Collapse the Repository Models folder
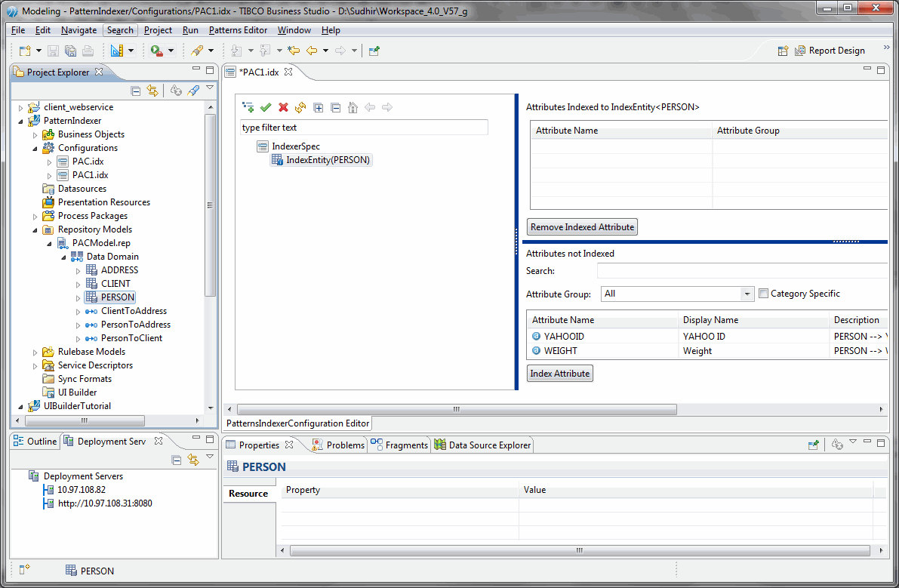 (35, 229)
